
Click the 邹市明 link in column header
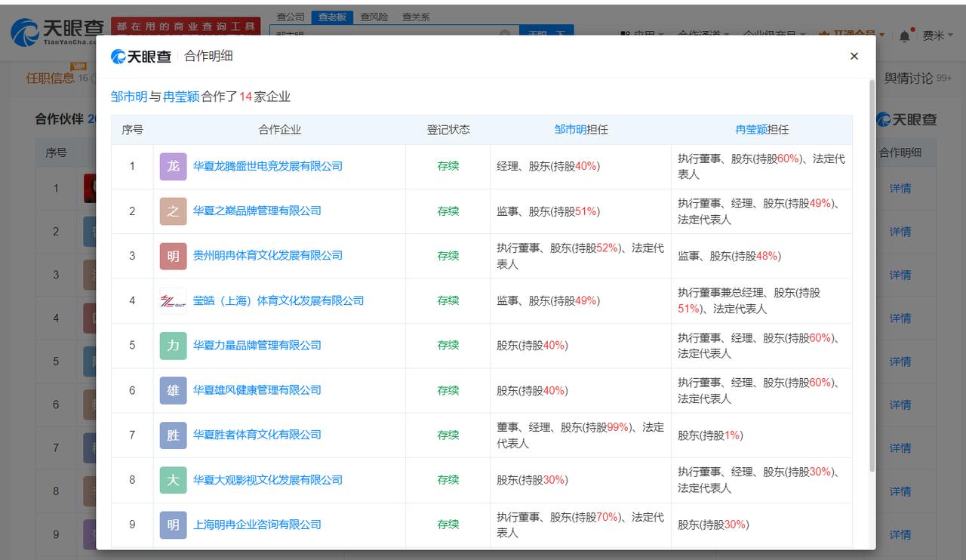(x=570, y=130)
